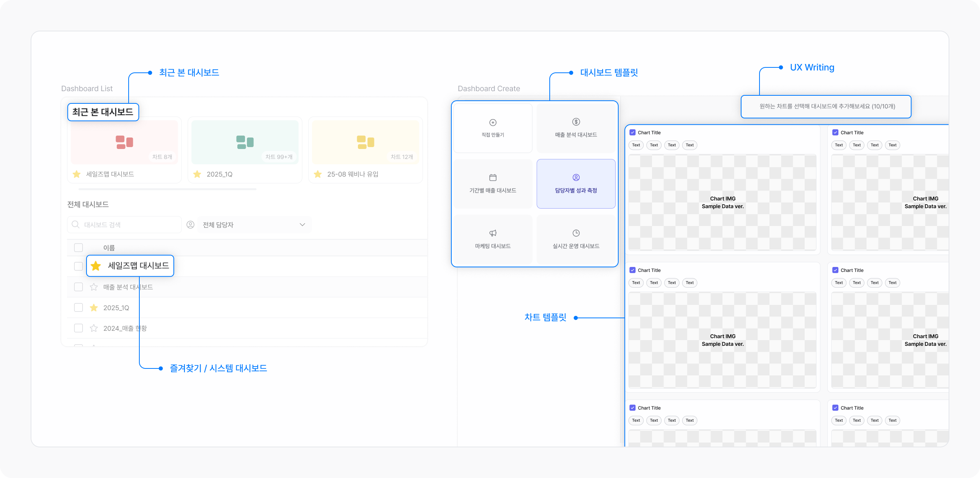Uncheck the first Chart Title checkbox

[632, 133]
